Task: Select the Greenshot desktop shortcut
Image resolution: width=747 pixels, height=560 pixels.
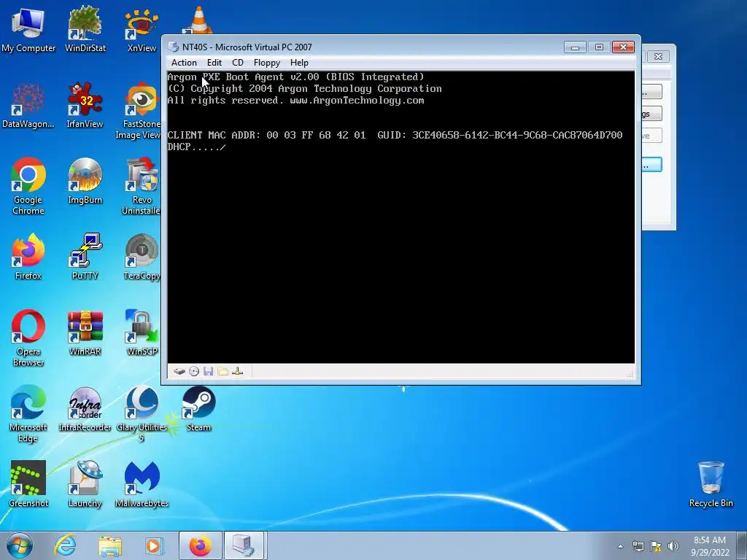Action: [x=28, y=484]
